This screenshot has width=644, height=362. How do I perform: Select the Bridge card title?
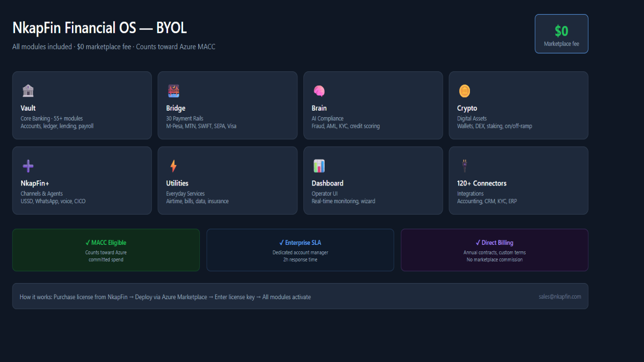click(x=176, y=108)
